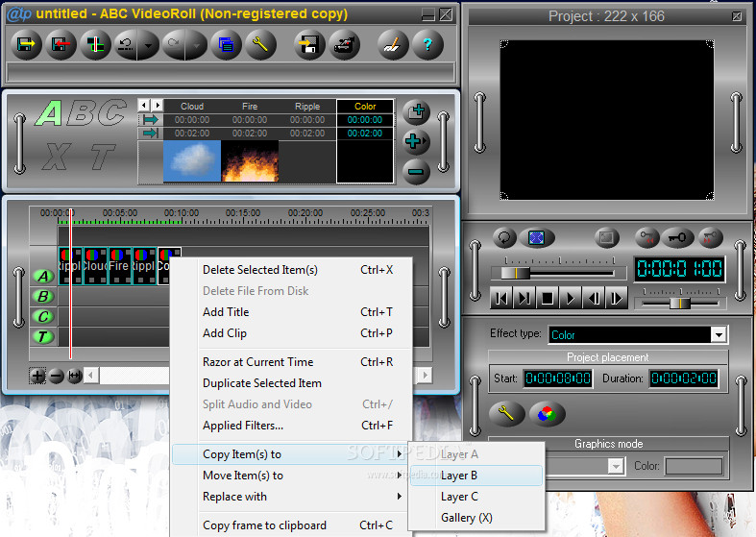Image resolution: width=756 pixels, height=537 pixels.
Task: Open the Effect type dropdown
Action: tap(719, 334)
